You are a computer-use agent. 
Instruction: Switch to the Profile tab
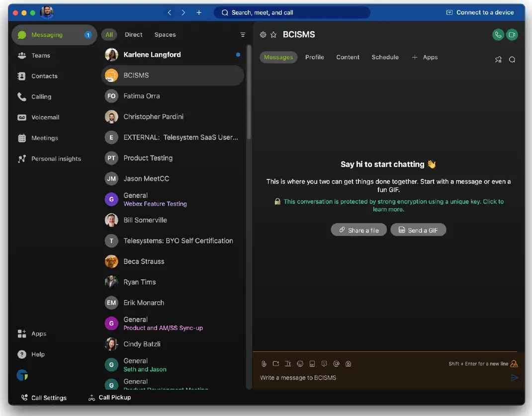[315, 57]
